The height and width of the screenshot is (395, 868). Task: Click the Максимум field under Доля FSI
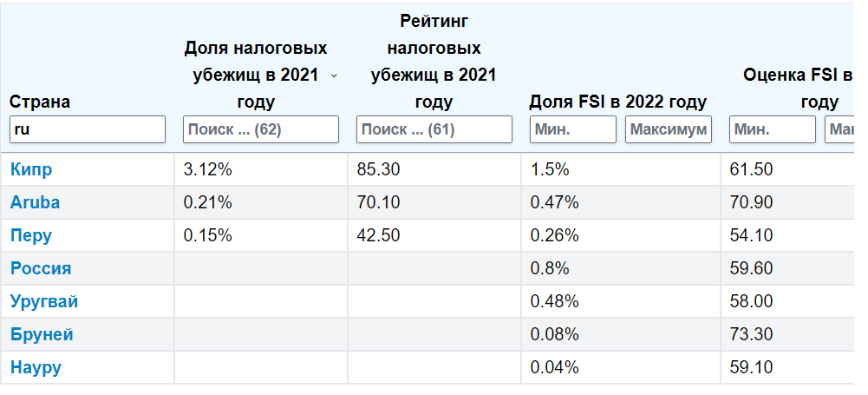pyautogui.click(x=668, y=129)
